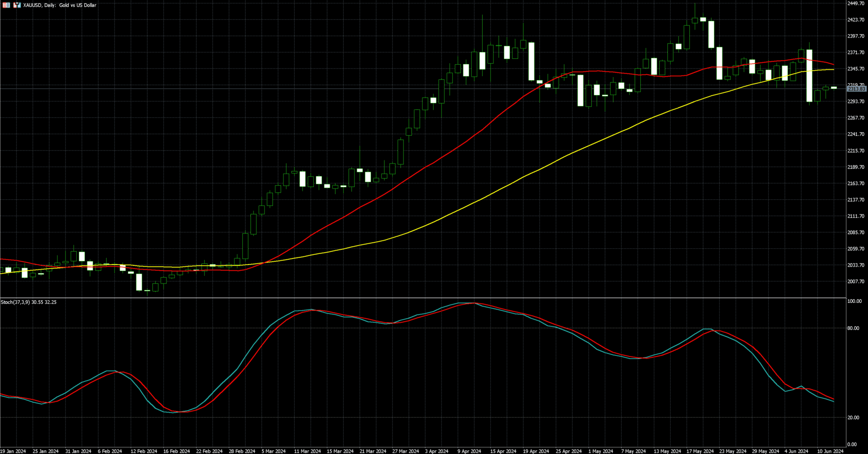This screenshot has width=868, height=454.
Task: Click the stochastic 20.00 level label
Action: pos(853,418)
